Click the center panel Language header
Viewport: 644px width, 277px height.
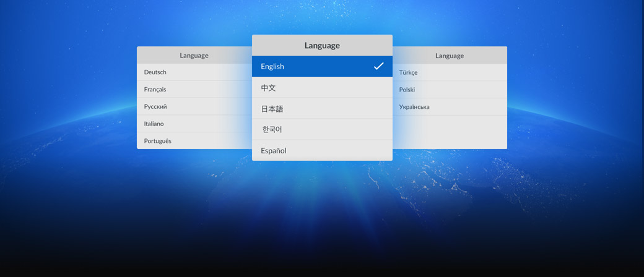pyautogui.click(x=322, y=46)
